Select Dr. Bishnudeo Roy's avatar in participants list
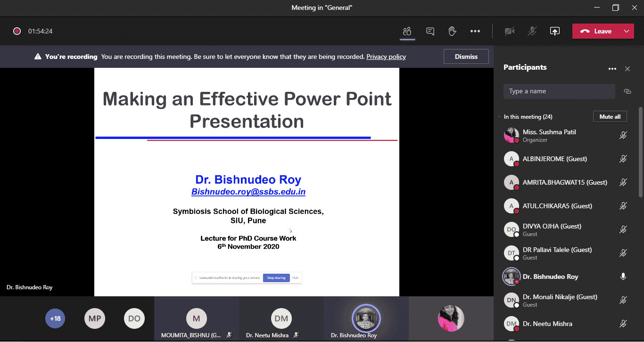This screenshot has height=342, width=644. (x=512, y=277)
